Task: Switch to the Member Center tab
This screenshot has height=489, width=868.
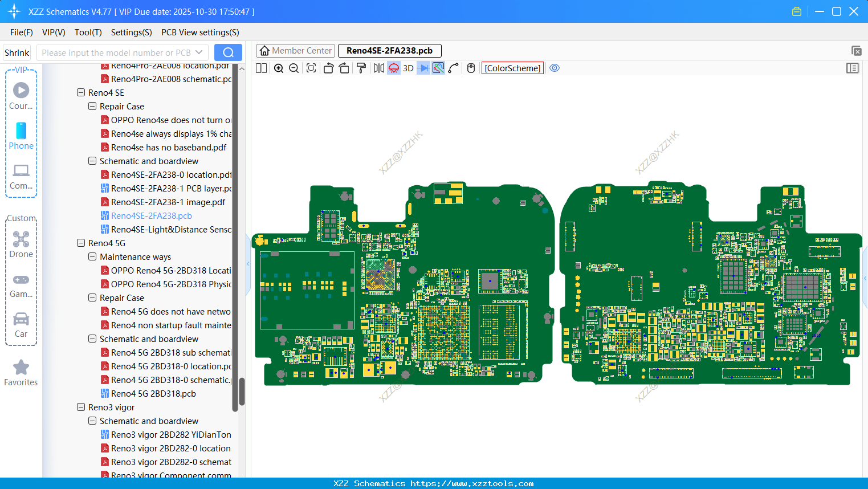Action: tap(295, 51)
